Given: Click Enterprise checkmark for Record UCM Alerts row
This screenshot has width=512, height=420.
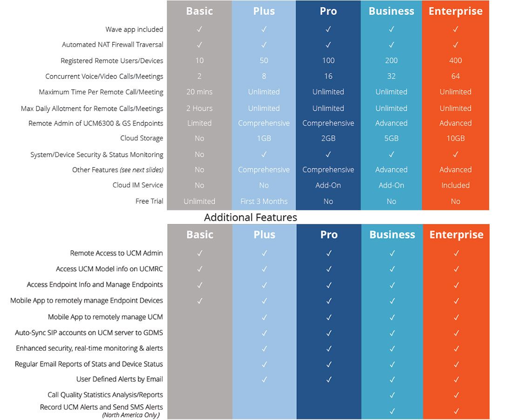Looking at the screenshot, I should point(456,411).
